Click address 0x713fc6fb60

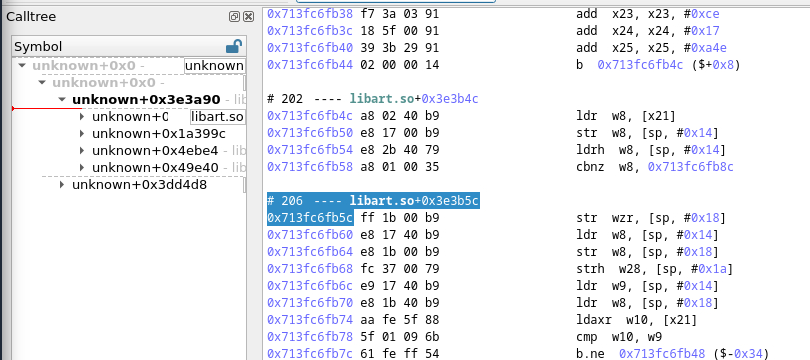pos(310,235)
